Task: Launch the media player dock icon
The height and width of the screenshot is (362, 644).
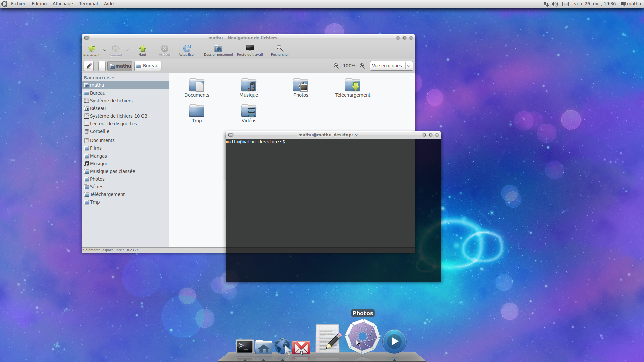Action: point(394,342)
